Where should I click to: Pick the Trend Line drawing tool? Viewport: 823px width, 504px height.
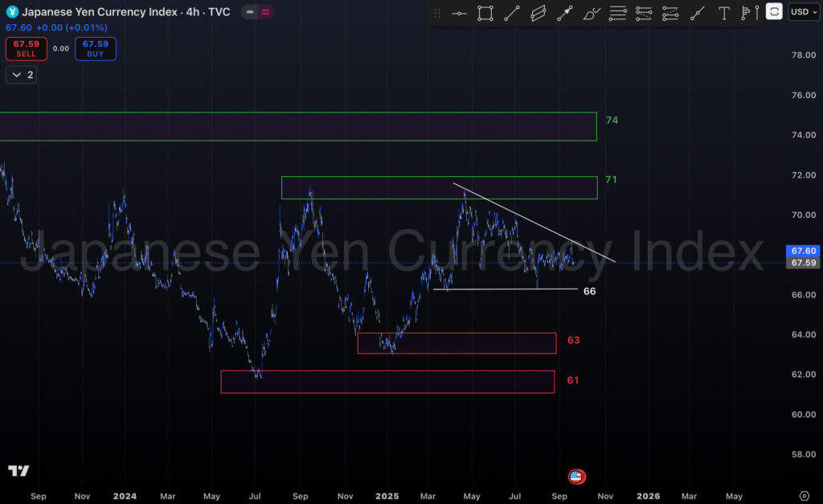(512, 13)
